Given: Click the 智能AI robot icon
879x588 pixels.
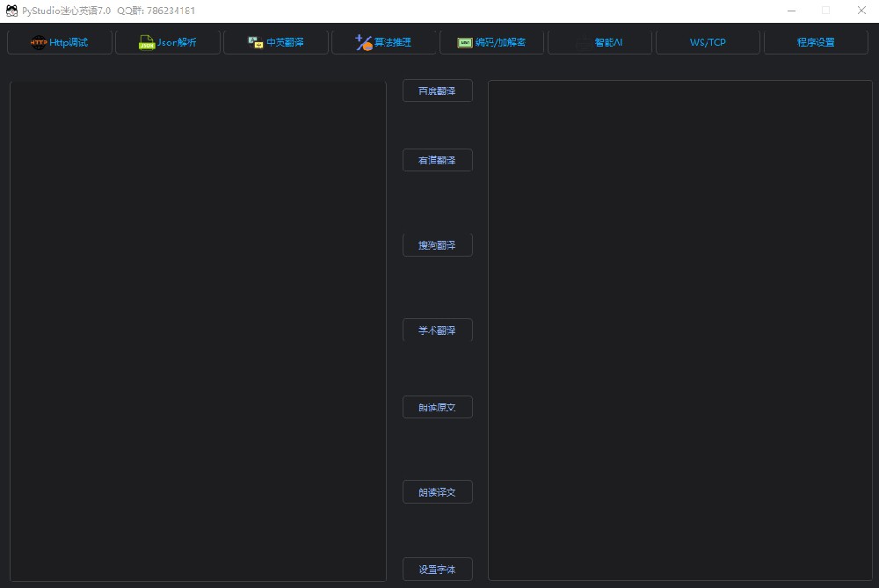Looking at the screenshot, I should [x=582, y=41].
